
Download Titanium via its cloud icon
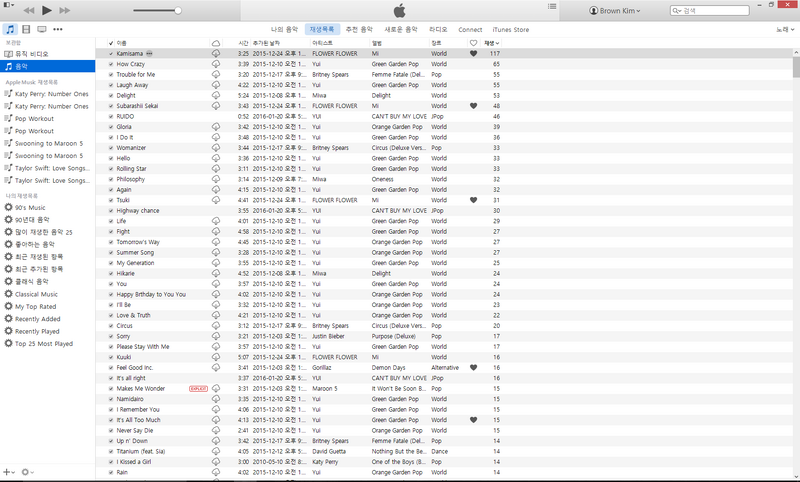click(216, 451)
